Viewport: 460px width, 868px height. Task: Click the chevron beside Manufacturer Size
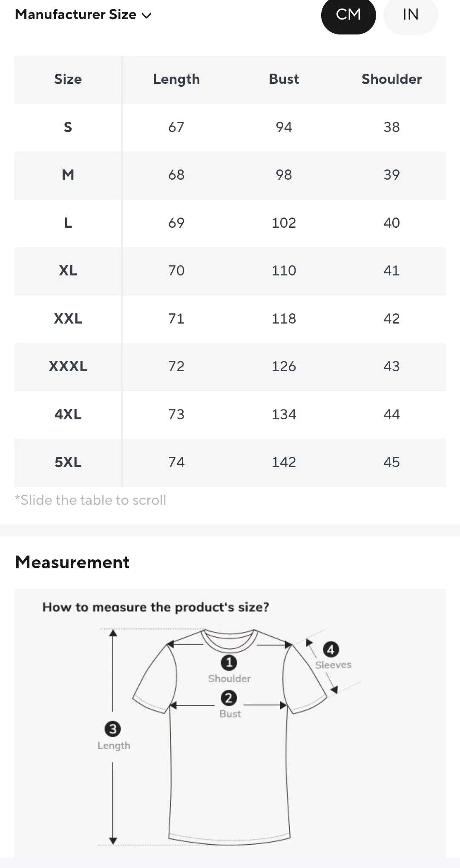pyautogui.click(x=147, y=16)
